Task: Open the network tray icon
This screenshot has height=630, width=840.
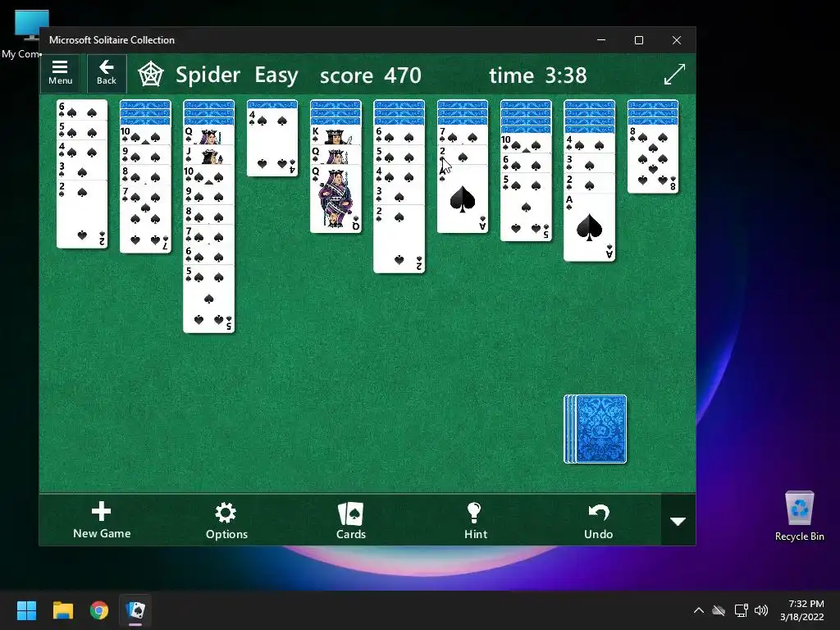Action: pos(741,610)
